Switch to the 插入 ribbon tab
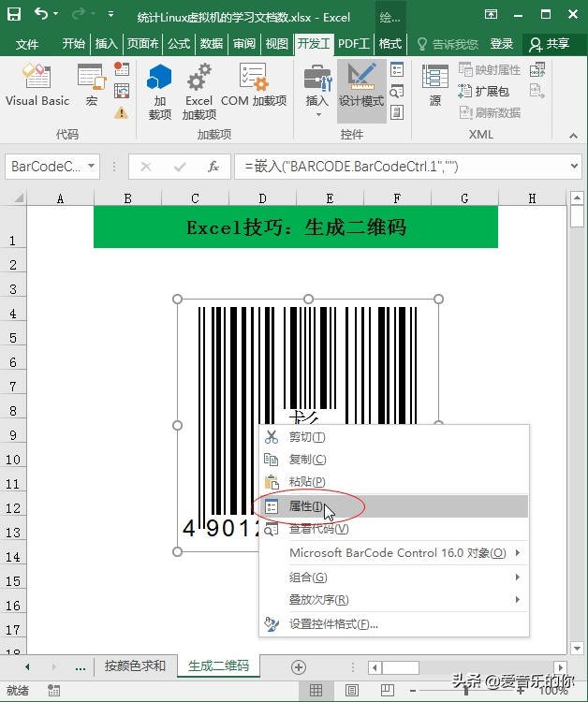 pyautogui.click(x=106, y=44)
